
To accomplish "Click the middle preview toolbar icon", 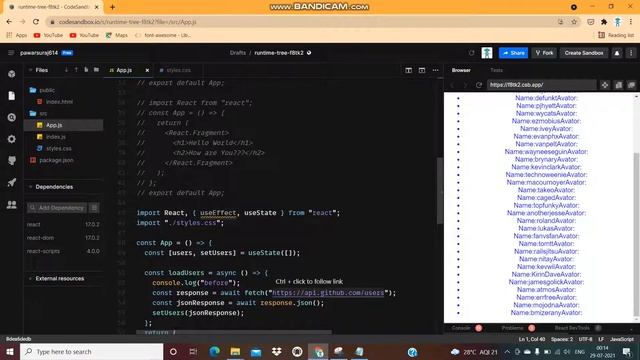I will 619,85.
